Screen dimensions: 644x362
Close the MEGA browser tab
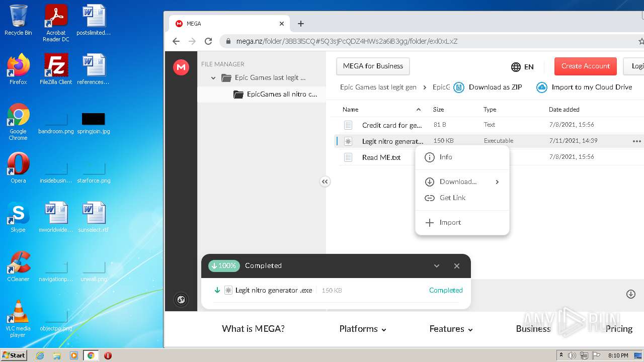coord(282,24)
